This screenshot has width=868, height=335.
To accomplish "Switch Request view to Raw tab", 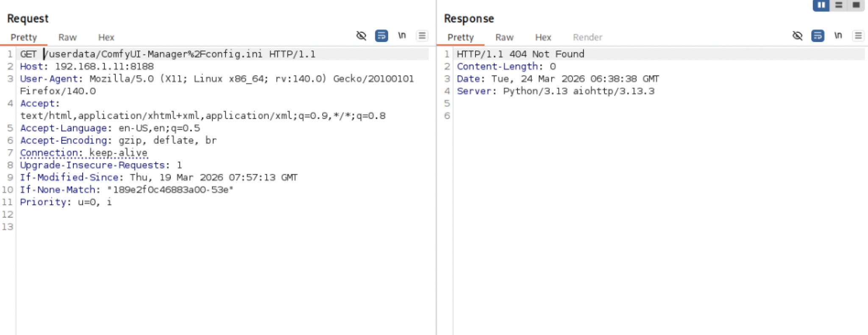I will [x=67, y=37].
